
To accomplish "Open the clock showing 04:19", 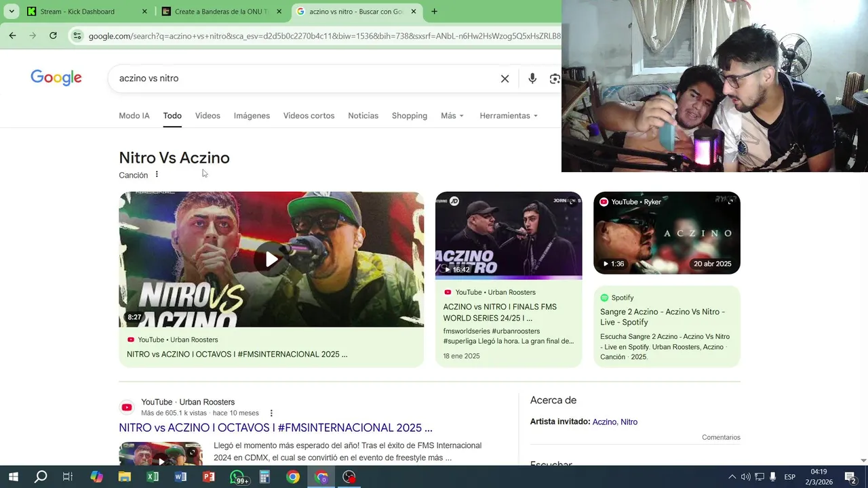I will click(818, 476).
